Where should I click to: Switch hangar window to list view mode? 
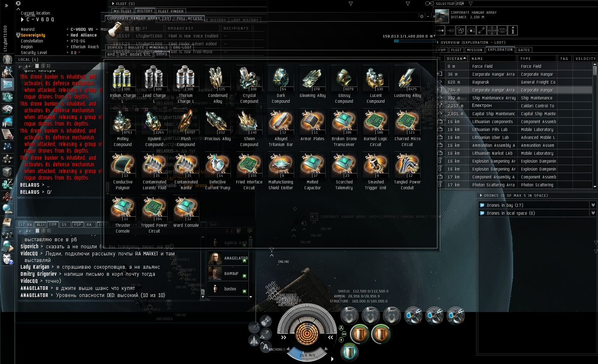click(x=138, y=29)
